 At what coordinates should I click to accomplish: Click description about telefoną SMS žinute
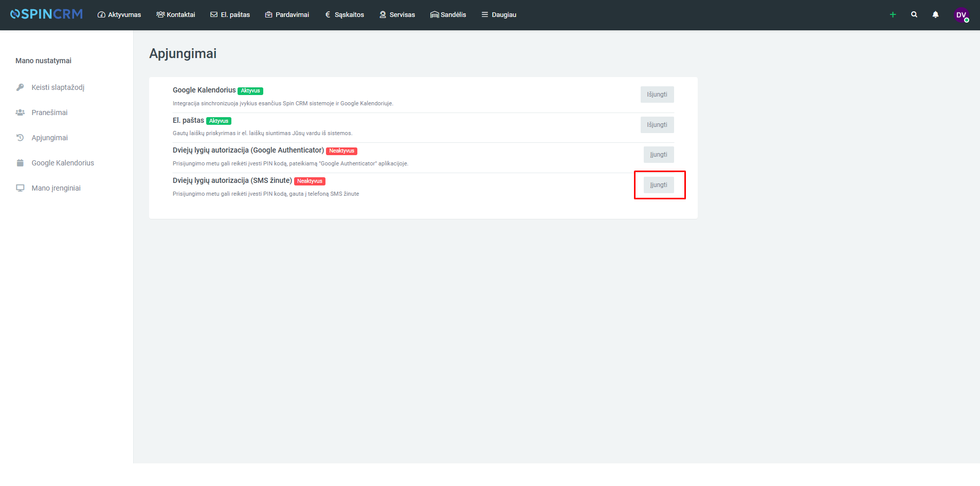point(266,194)
